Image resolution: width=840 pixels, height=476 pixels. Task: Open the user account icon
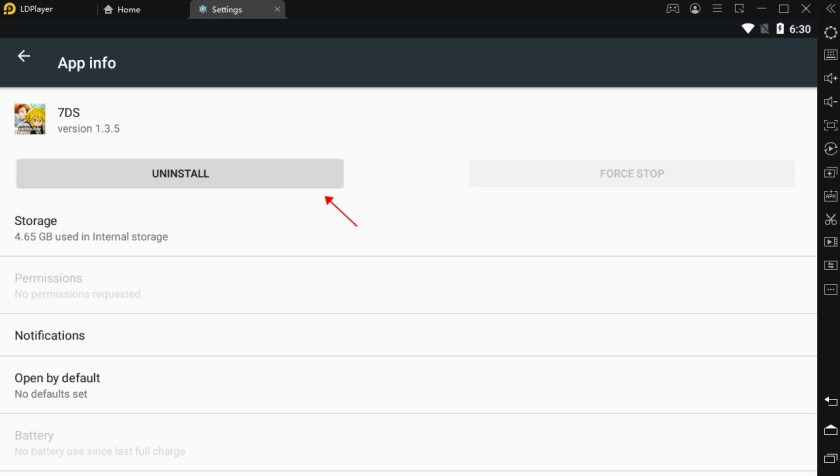pos(695,9)
